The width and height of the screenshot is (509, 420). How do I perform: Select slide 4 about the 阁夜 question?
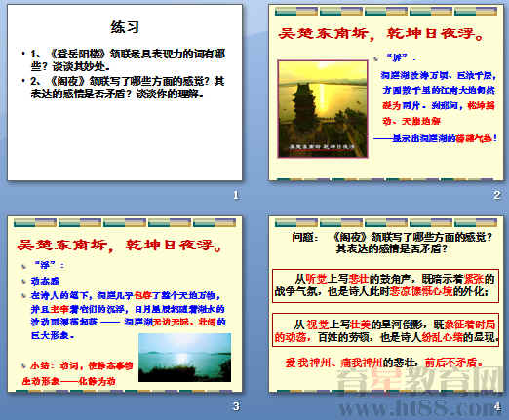point(386,304)
